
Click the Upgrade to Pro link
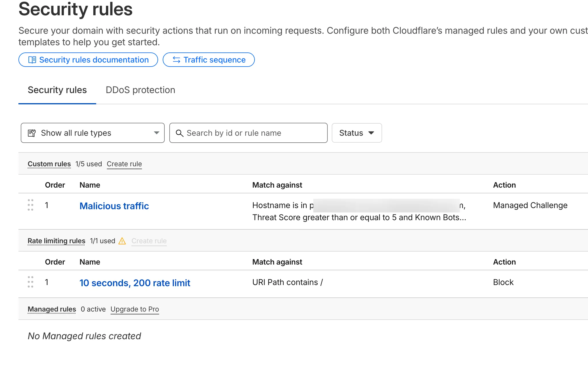[134, 309]
